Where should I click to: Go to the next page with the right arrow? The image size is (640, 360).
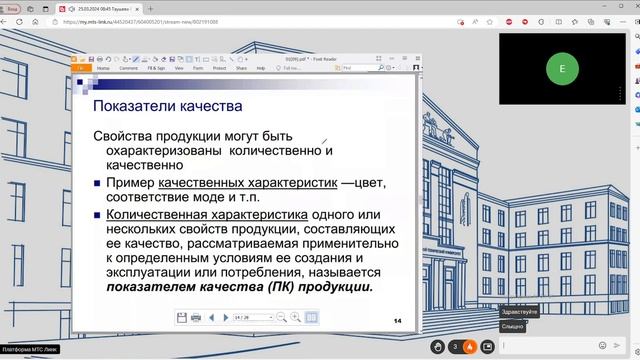(x=225, y=318)
